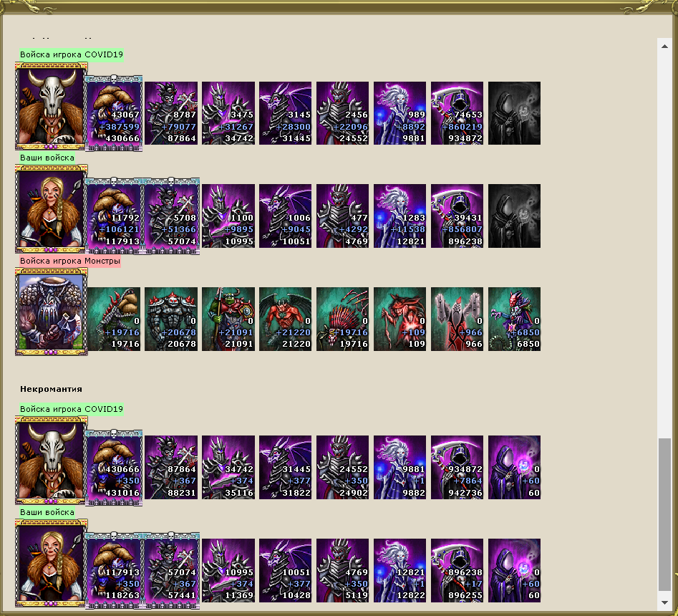678x616 pixels.
Task: Select the reaper unit showing 934872 total
Action: click(457, 113)
